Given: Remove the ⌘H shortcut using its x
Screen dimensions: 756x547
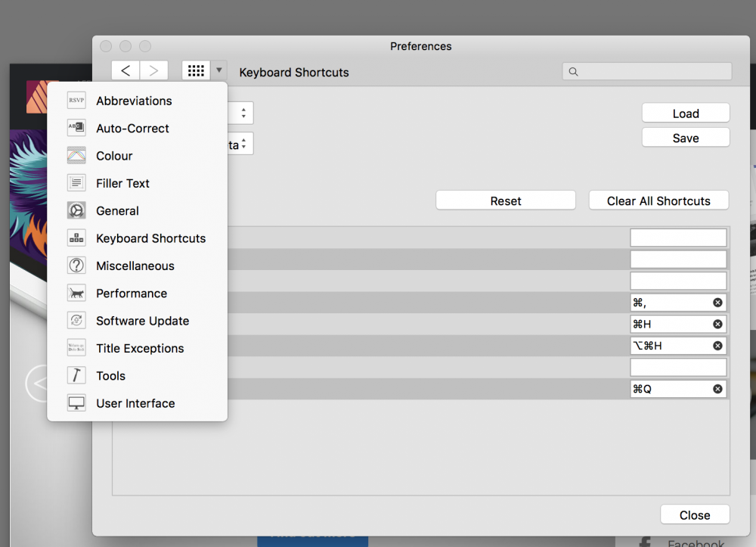Looking at the screenshot, I should 717,324.
